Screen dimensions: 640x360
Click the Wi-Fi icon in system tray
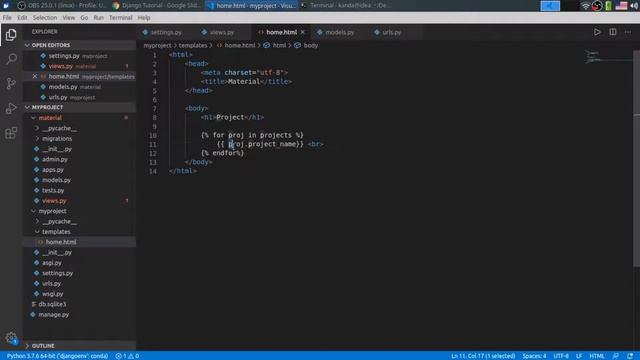coord(585,6)
